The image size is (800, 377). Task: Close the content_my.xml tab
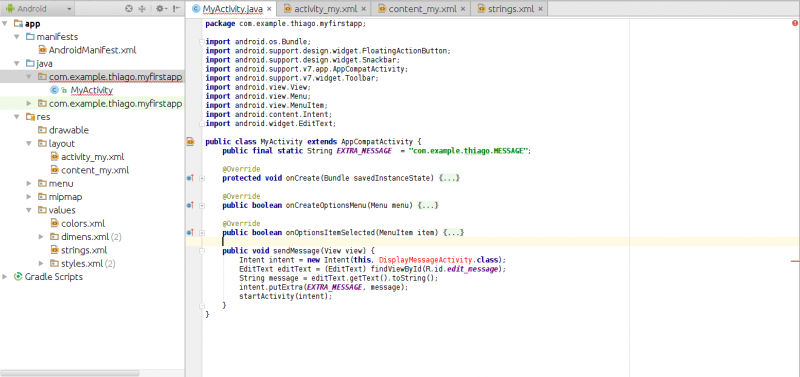tap(463, 9)
